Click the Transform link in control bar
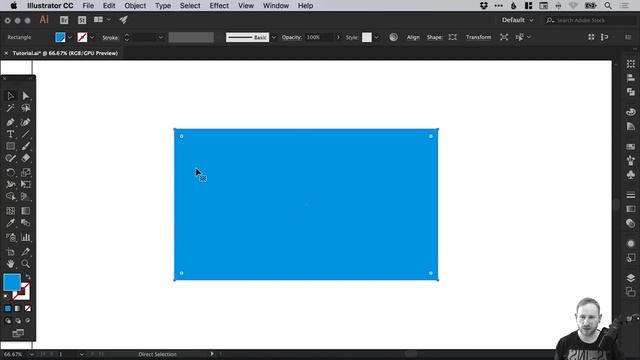 [478, 38]
